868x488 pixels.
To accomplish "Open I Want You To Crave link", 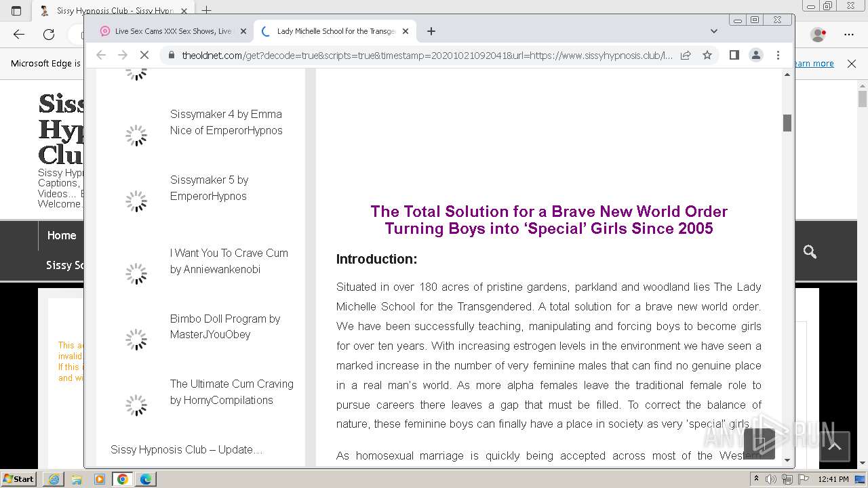I will coord(229,261).
